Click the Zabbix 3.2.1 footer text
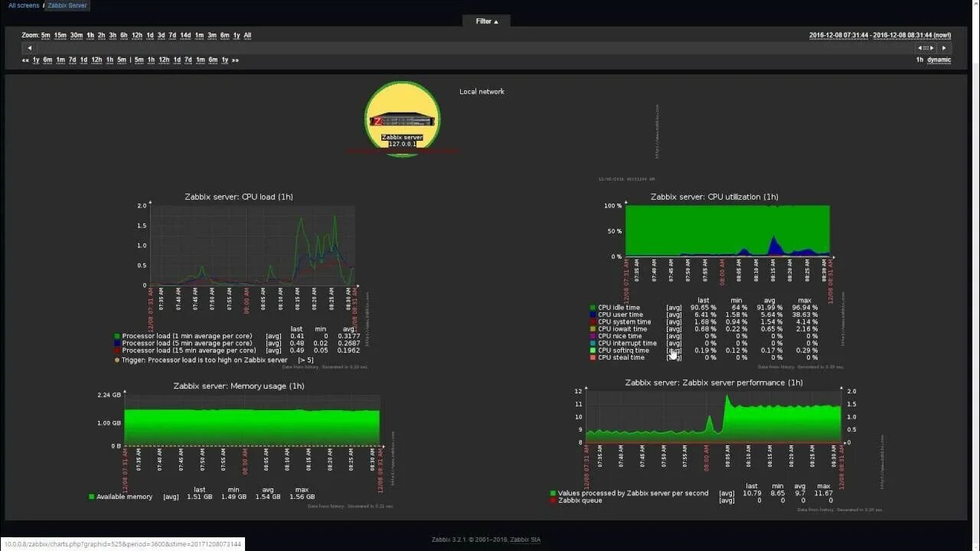 coord(450,540)
